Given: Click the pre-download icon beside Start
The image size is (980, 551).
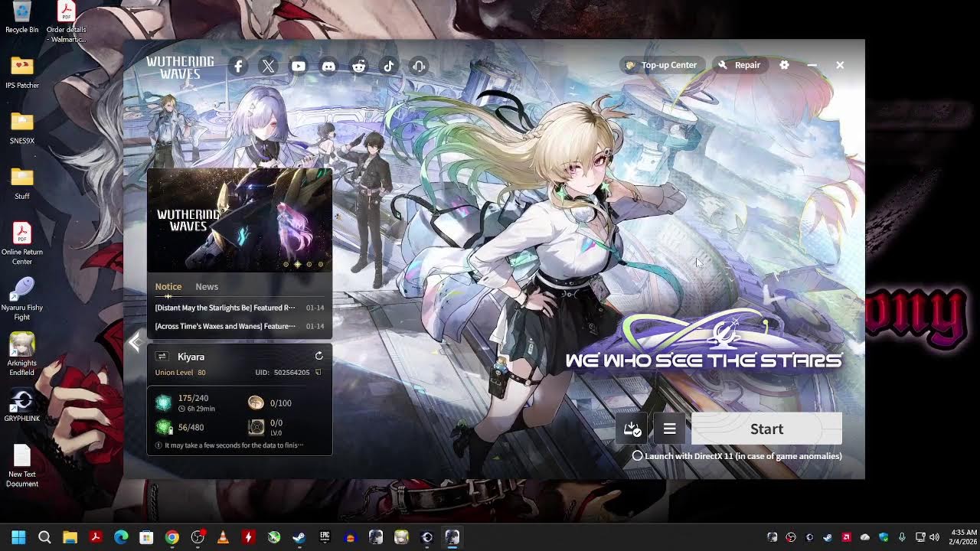Looking at the screenshot, I should [632, 429].
